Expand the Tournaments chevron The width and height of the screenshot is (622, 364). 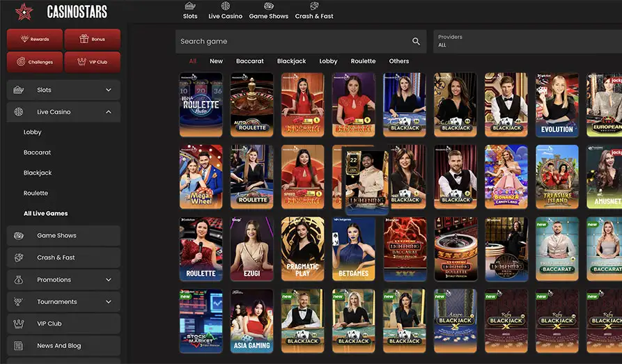click(108, 302)
